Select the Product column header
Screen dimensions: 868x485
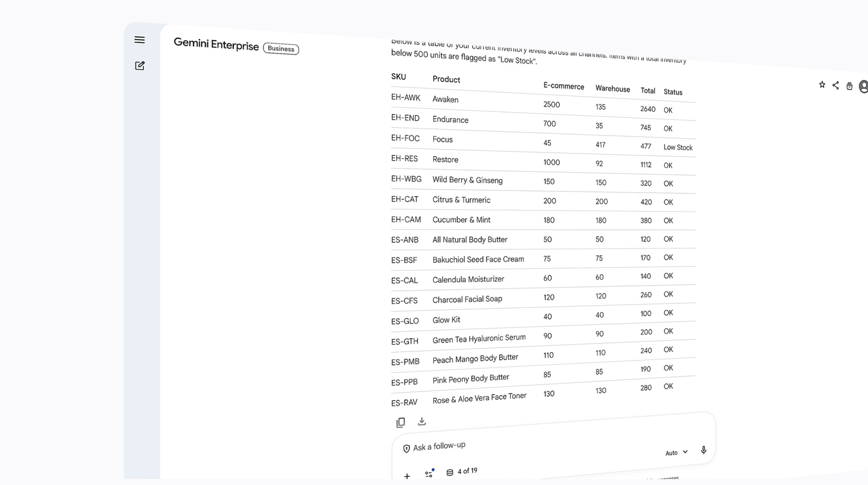coord(446,79)
